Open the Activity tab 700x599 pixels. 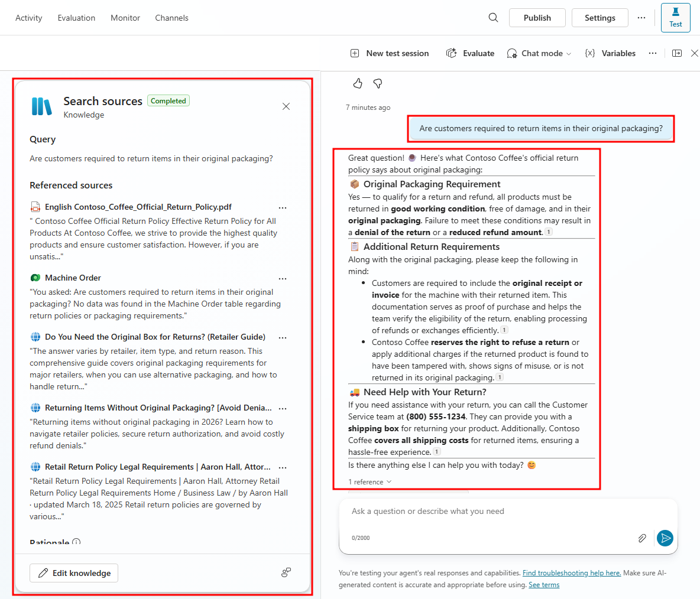(28, 18)
